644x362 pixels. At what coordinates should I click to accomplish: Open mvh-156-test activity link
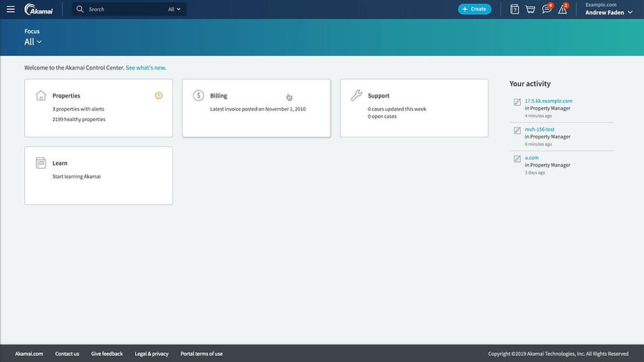click(539, 129)
